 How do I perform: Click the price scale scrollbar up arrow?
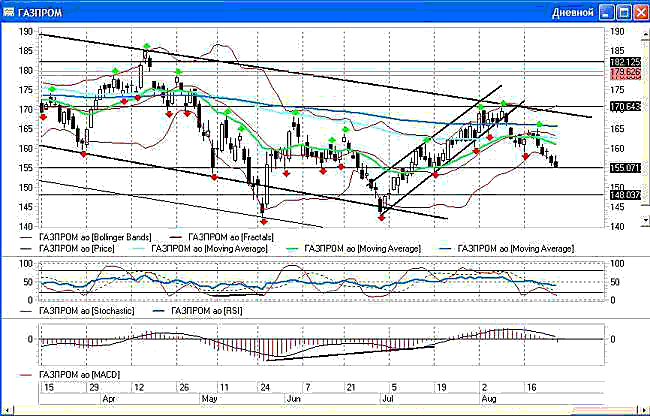[x=645, y=36]
